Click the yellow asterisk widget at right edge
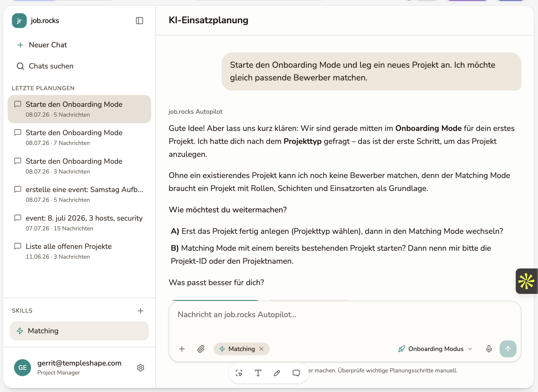 click(x=527, y=281)
